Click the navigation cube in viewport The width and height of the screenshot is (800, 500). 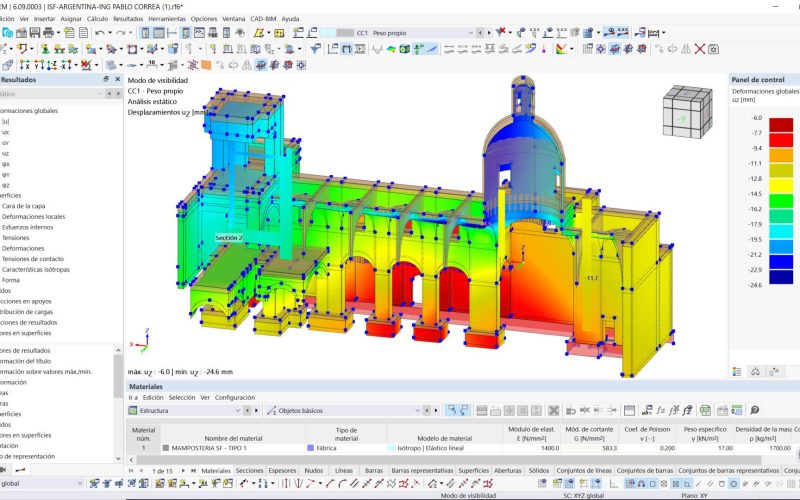point(687,111)
